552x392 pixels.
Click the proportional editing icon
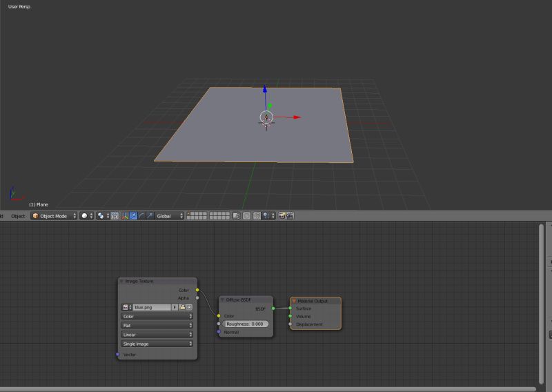point(247,216)
